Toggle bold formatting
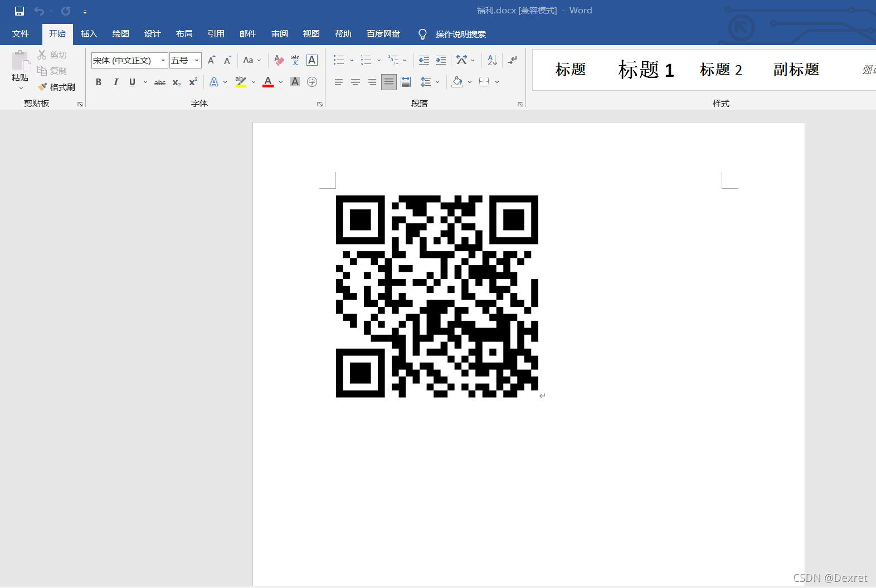876x588 pixels. [x=99, y=82]
